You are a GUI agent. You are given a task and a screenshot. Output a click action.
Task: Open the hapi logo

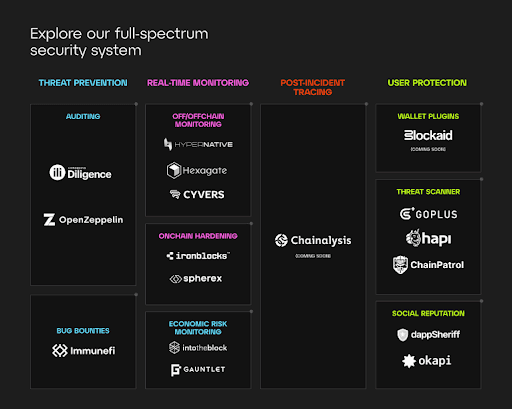point(428,238)
